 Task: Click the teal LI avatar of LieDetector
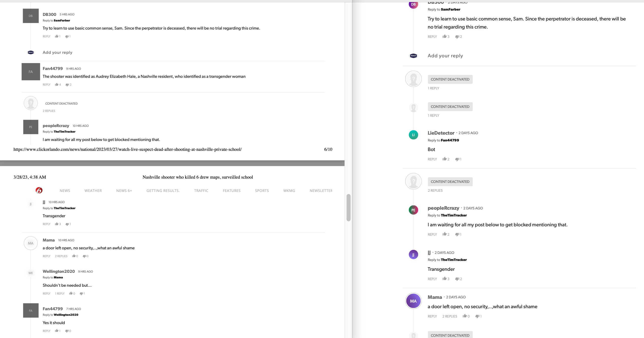(x=413, y=135)
